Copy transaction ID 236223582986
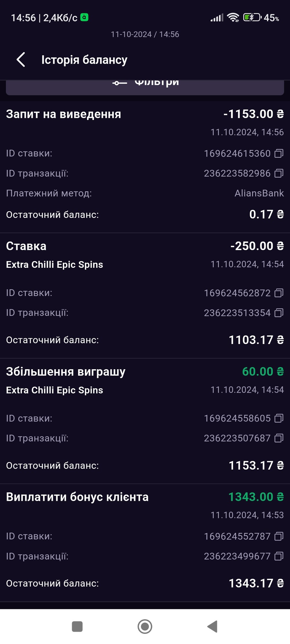This screenshot has width=290, height=644. pyautogui.click(x=279, y=173)
